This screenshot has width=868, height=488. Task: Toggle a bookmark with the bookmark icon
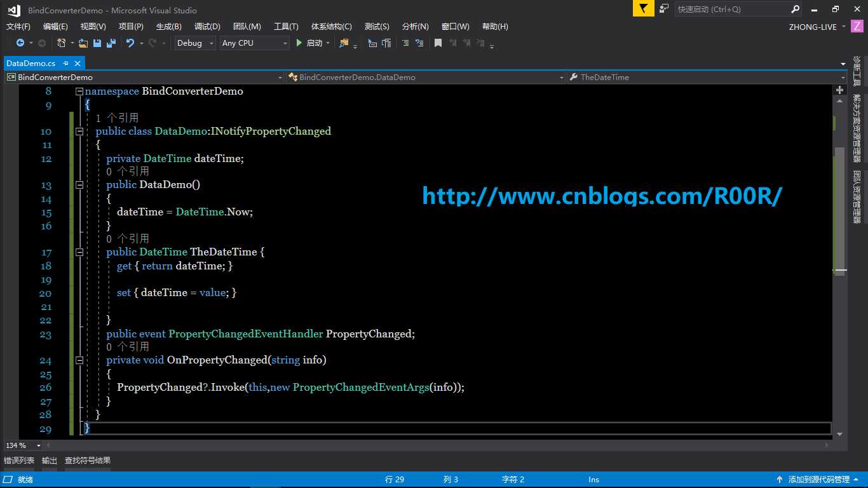click(x=438, y=43)
